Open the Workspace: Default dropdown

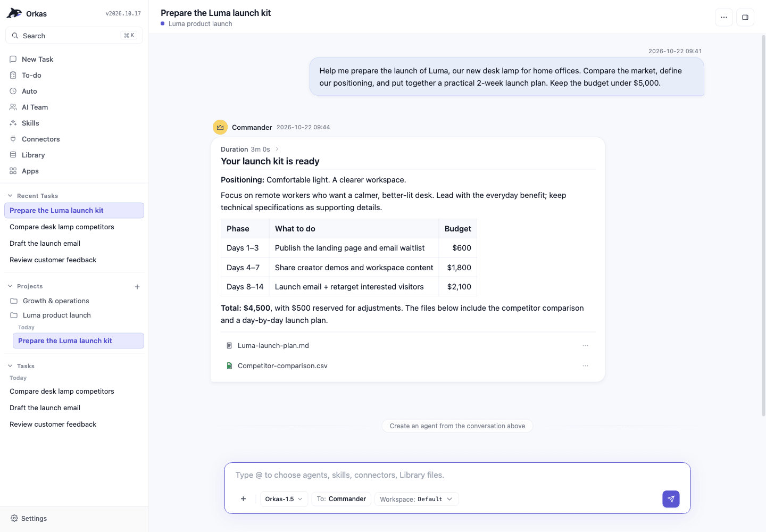[417, 499]
